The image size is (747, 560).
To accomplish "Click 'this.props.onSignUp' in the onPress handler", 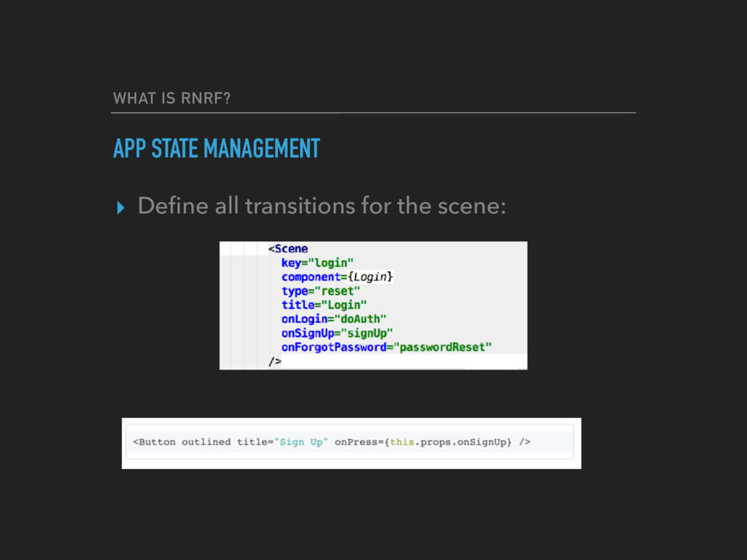I will click(x=448, y=442).
